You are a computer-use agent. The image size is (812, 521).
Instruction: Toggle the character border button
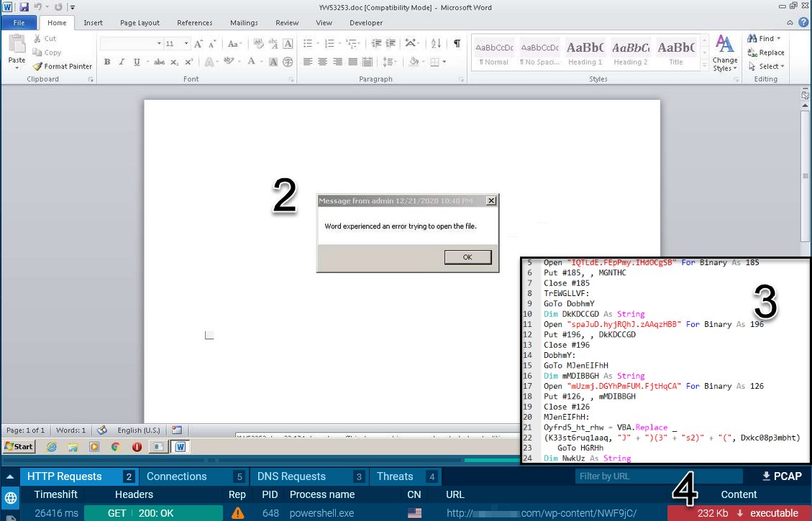click(288, 44)
